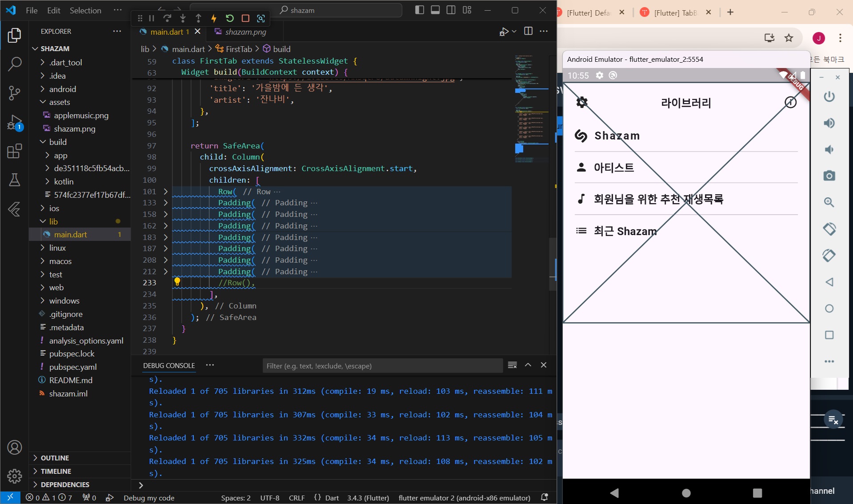The width and height of the screenshot is (853, 504).
Task: Open pubspec.yaml in the explorer
Action: 73,367
